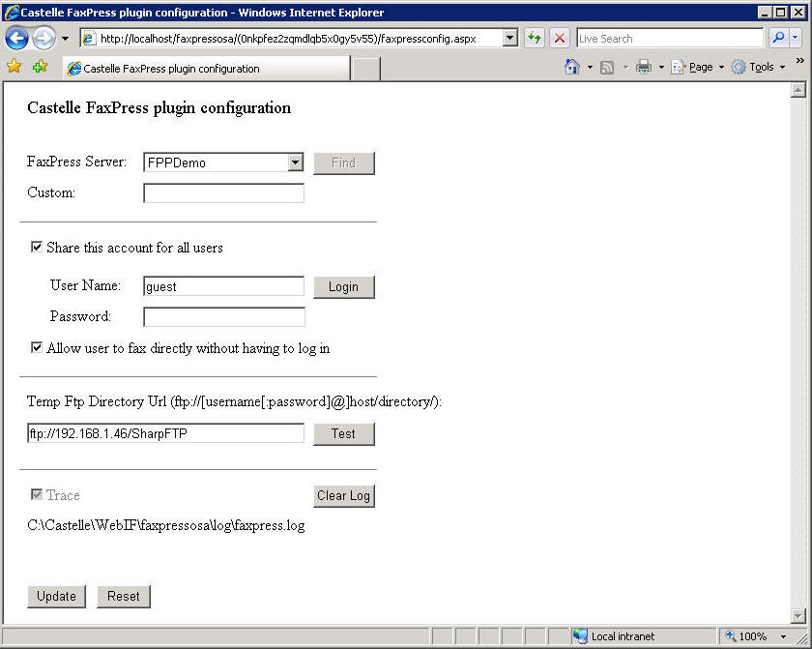Screen dimensions: 812x649
Task: Click the Local intranet zone icon
Action: (580, 636)
